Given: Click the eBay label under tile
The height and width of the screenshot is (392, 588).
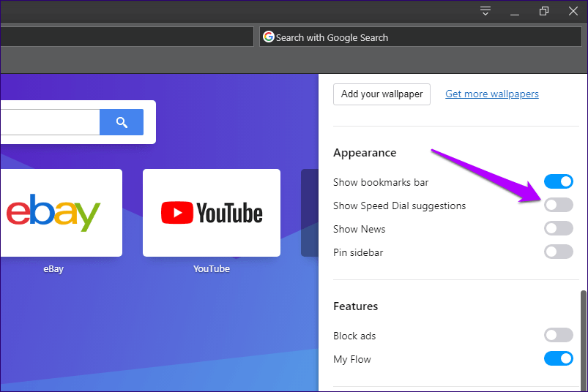Looking at the screenshot, I should pos(53,269).
